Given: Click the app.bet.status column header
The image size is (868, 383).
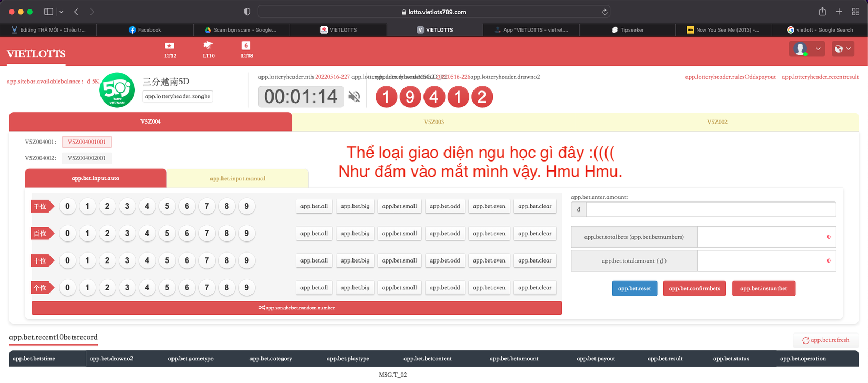Looking at the screenshot, I should 731,359.
